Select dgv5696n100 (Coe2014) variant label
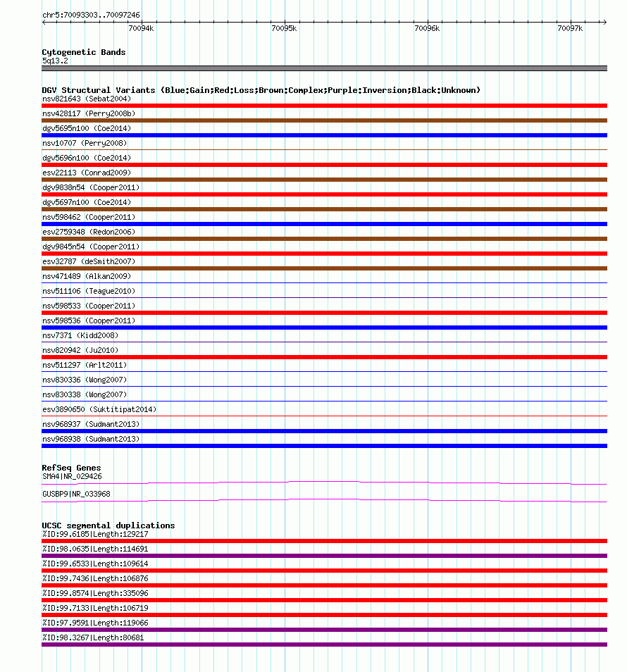Viewport: 627px width, 672px height. click(87, 158)
